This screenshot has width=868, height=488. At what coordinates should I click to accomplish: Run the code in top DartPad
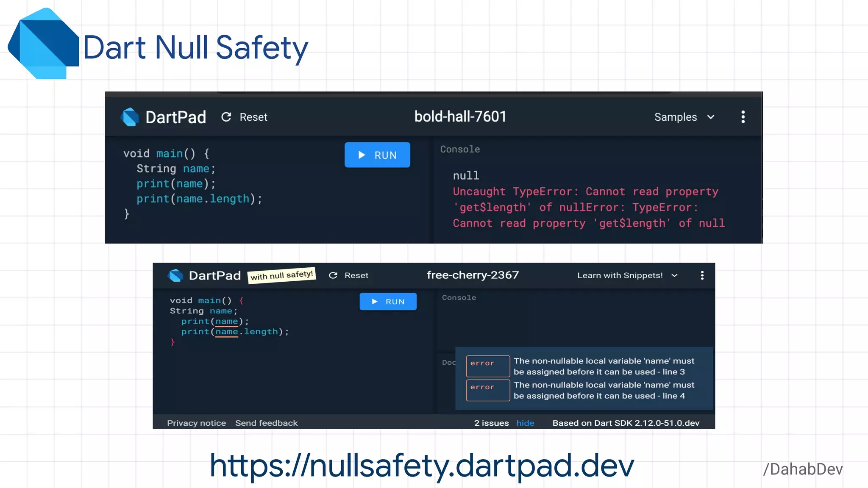pos(377,155)
